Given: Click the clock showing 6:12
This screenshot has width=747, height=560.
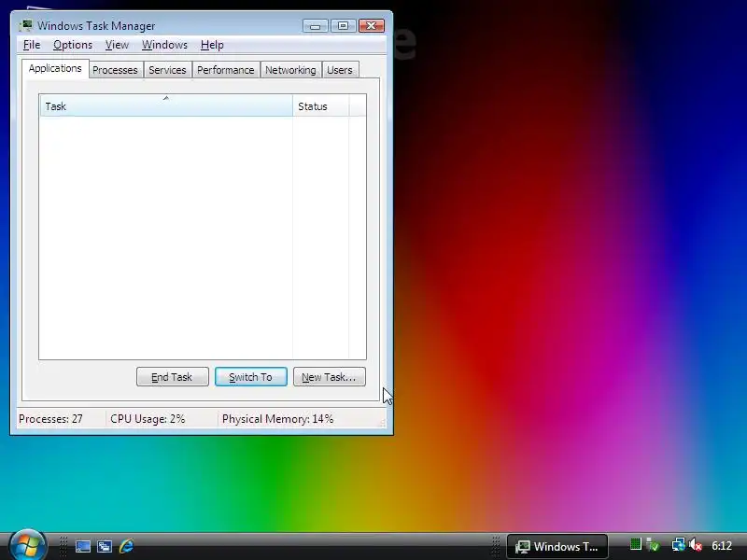Looking at the screenshot, I should 721,545.
